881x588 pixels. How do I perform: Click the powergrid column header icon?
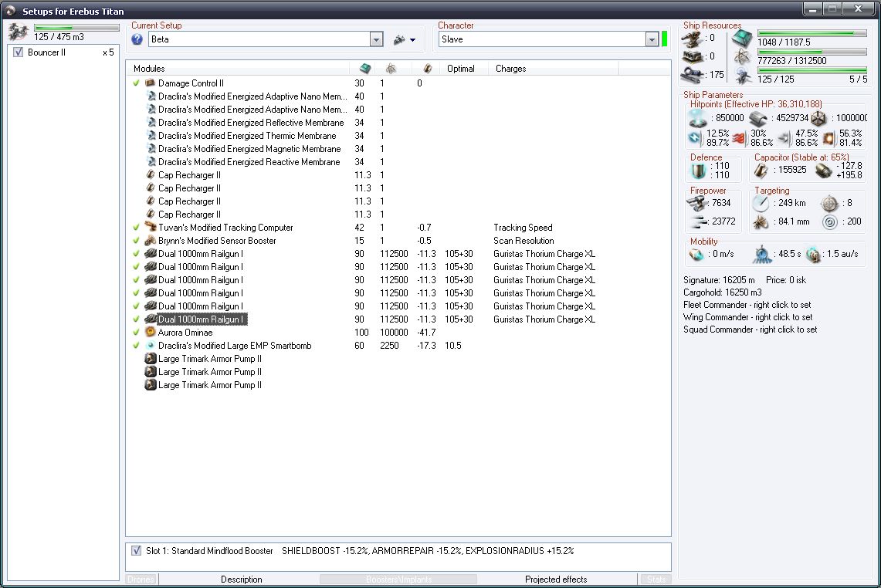point(391,69)
